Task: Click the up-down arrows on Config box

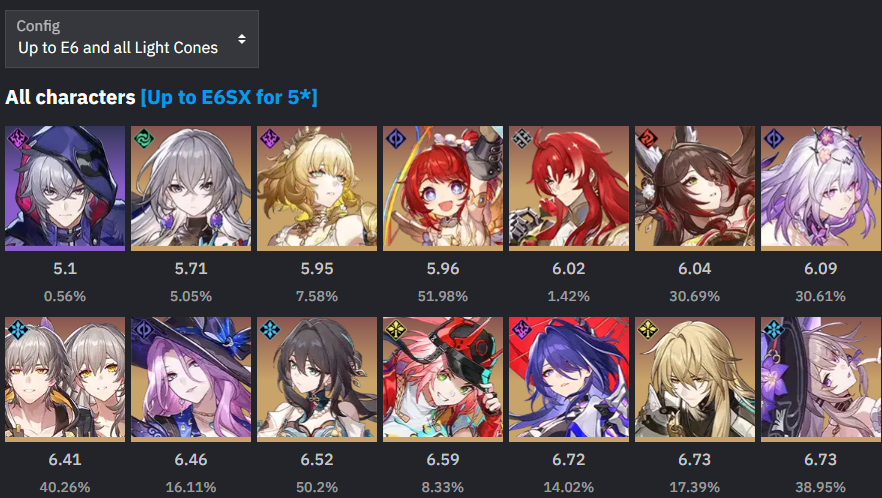Action: 242,39
